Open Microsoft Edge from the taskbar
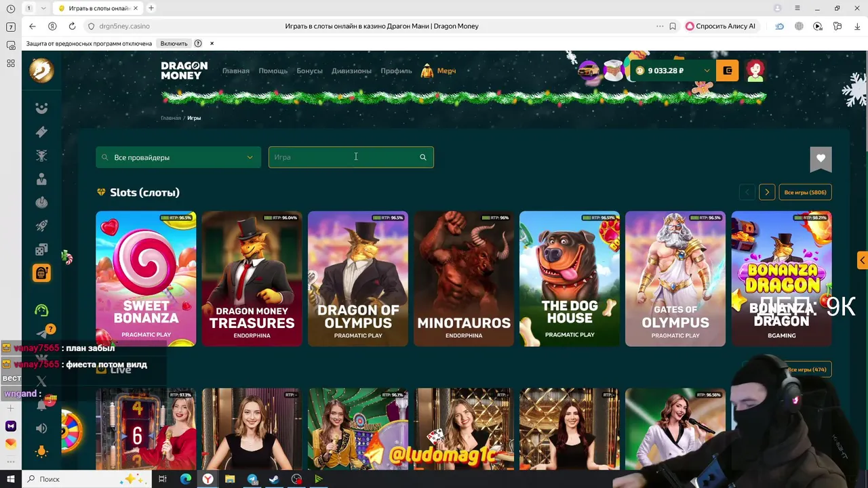Viewport: 868px width, 488px height. 185,479
